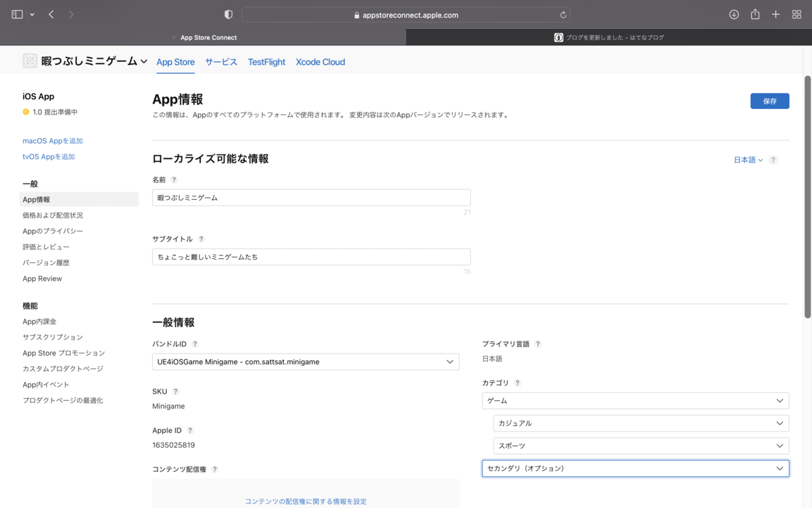812x508 pixels.
Task: Click the Apple ID value 1635025819
Action: [174, 445]
